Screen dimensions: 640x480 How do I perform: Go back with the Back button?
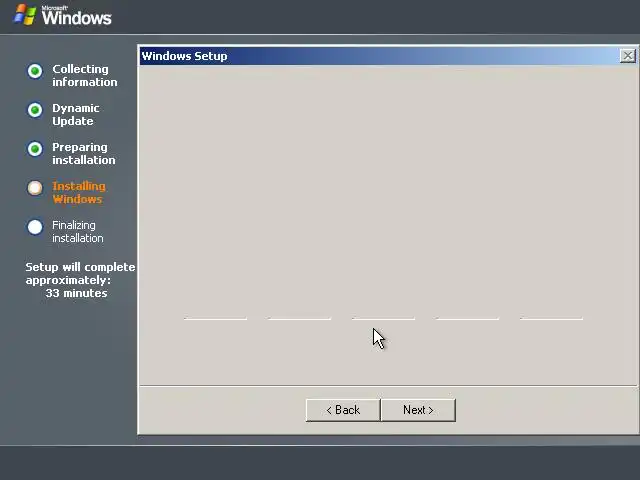tap(343, 410)
